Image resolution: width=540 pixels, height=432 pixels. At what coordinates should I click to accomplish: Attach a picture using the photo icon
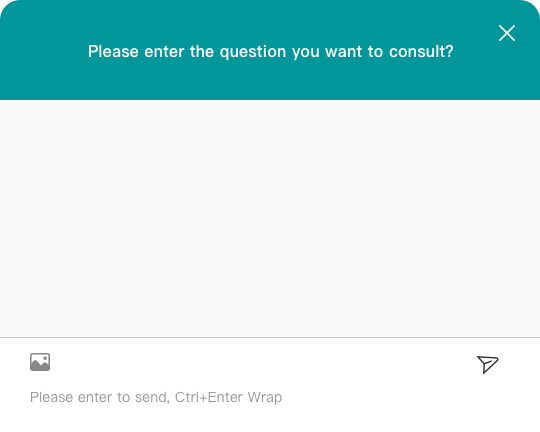pos(40,362)
